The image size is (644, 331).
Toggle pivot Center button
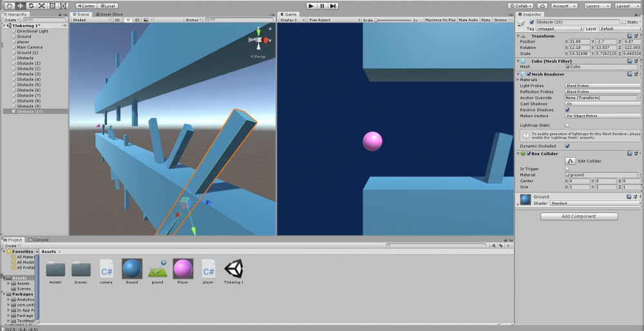[x=86, y=6]
